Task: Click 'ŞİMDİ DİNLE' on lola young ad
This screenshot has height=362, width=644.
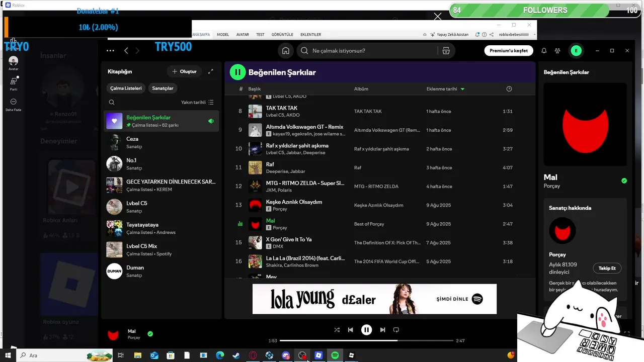Action: click(x=459, y=299)
